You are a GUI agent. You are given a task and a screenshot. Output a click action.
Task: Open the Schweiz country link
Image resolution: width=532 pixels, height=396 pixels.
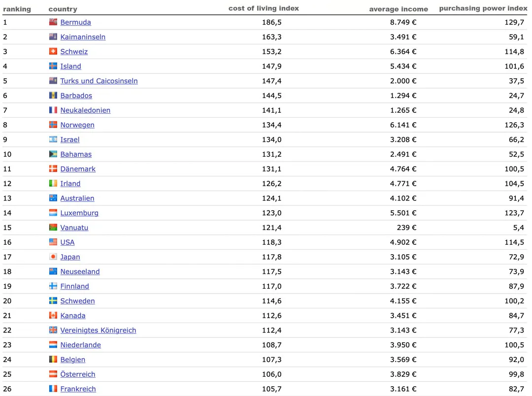point(74,52)
